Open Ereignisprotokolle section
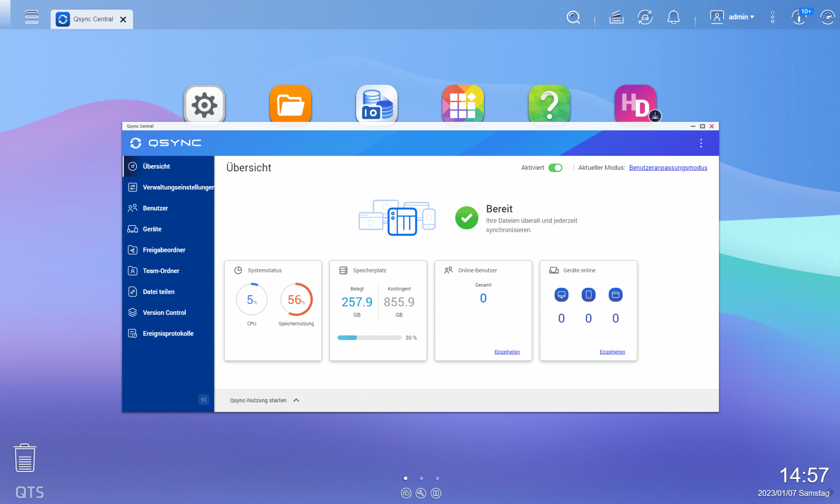Image resolution: width=840 pixels, height=504 pixels. 168,333
